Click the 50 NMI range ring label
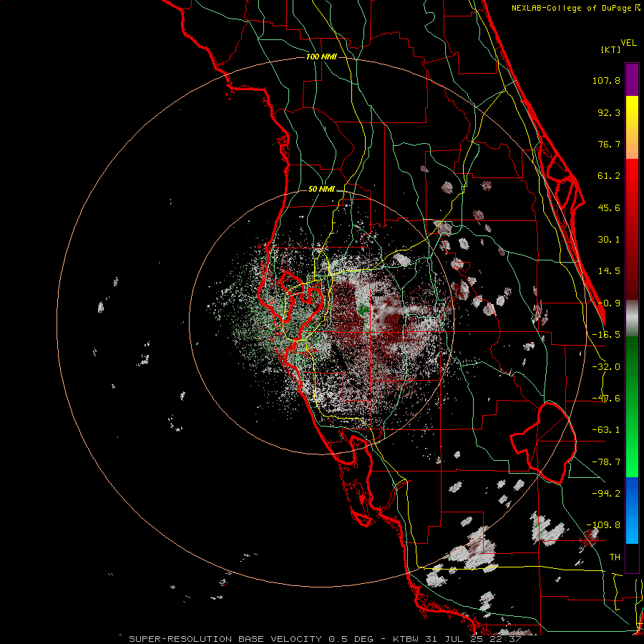 pyautogui.click(x=321, y=190)
